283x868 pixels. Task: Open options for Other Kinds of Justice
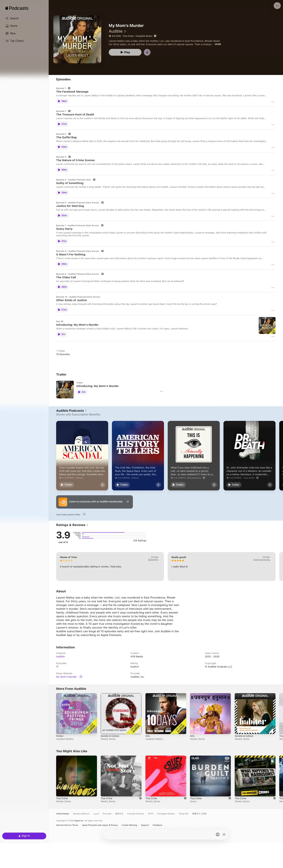pos(273,311)
